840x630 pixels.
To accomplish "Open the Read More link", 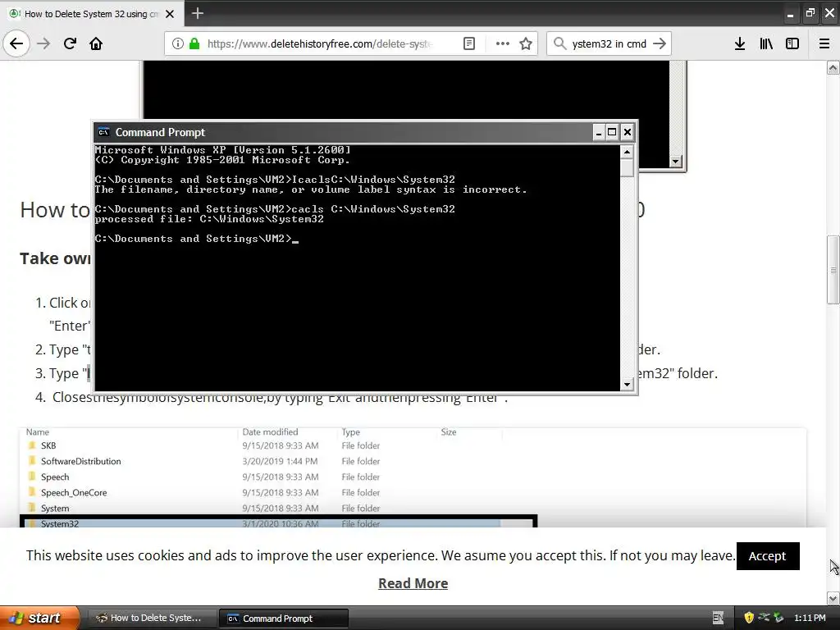I will pyautogui.click(x=413, y=583).
